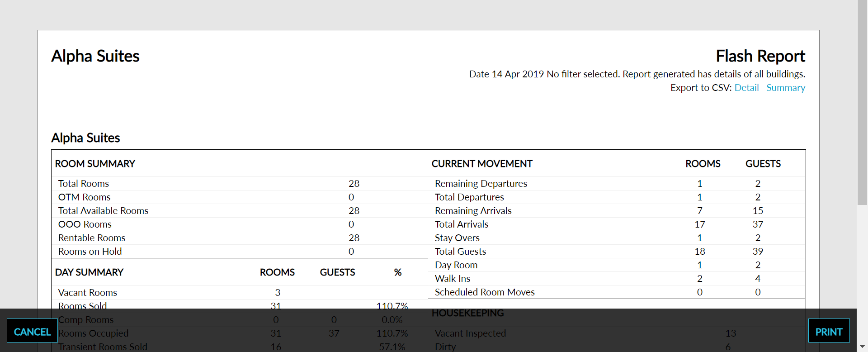Select the Stay Overs row label

coord(457,238)
